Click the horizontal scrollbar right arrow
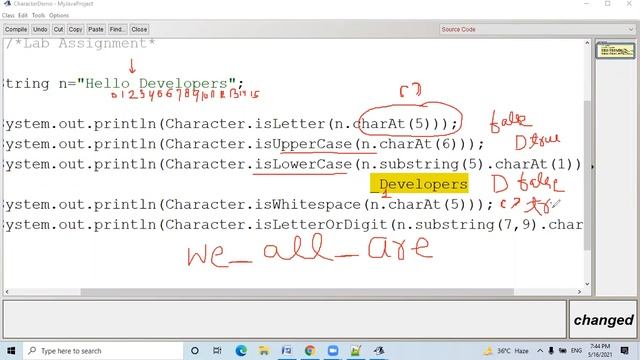 (580, 292)
